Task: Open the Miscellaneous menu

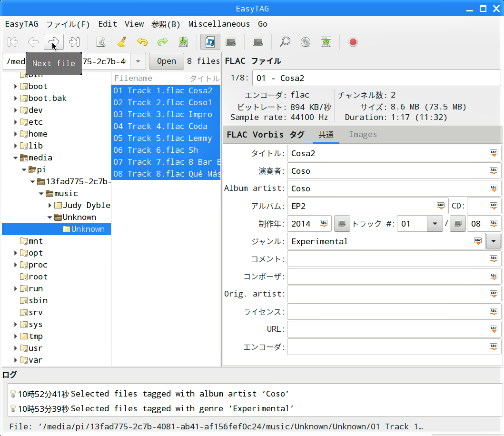Action: (219, 24)
